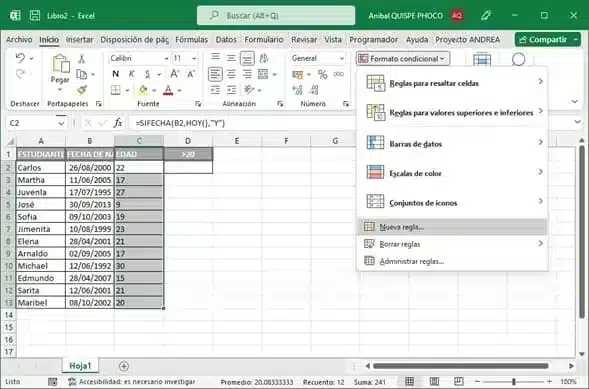The width and height of the screenshot is (589, 389).
Task: Click the Decrease Indent icon
Action: pyautogui.click(x=215, y=90)
